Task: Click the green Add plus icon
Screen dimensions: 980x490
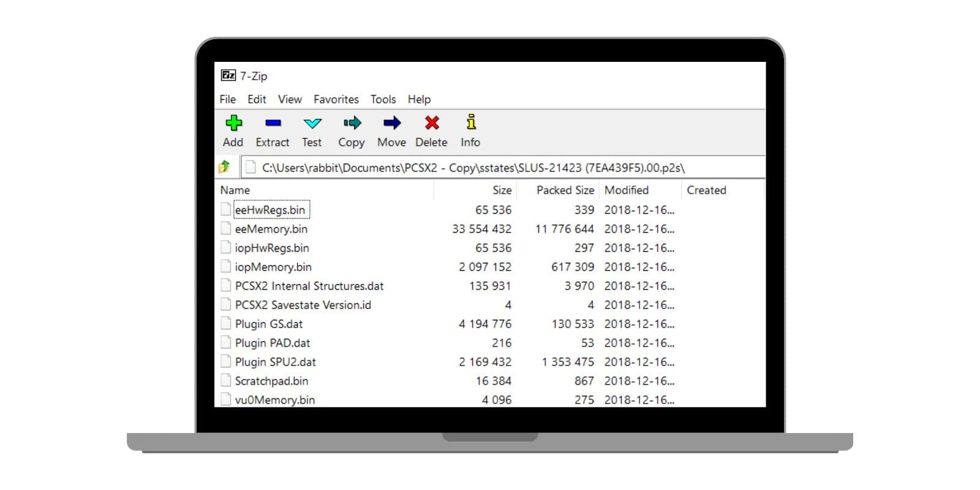Action: (x=233, y=123)
